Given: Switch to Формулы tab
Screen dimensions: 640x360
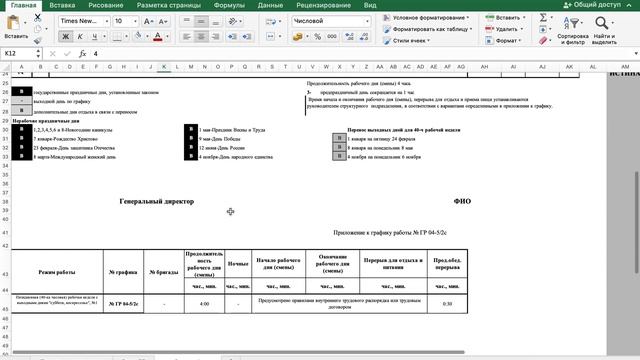Looking at the screenshot, I should coord(229,5).
